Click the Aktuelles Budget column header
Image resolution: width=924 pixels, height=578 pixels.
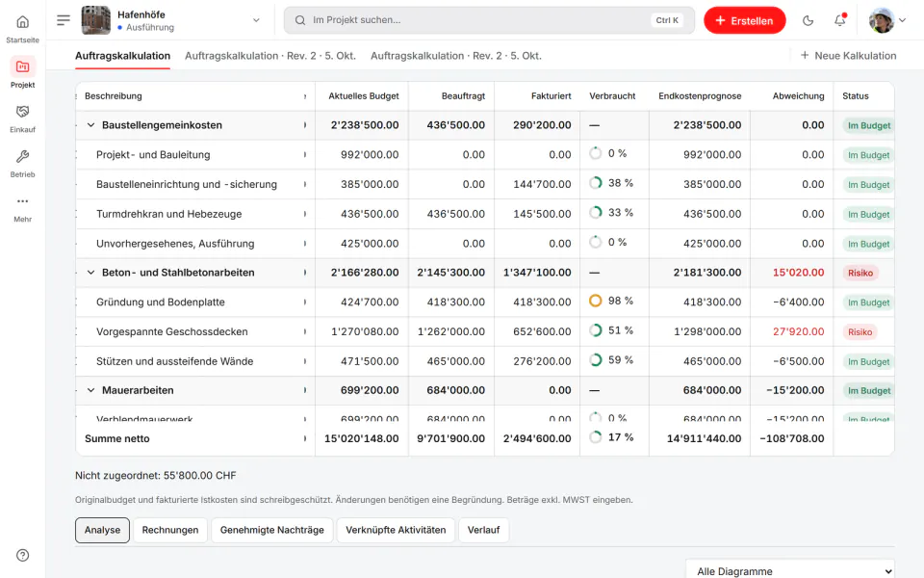click(364, 96)
